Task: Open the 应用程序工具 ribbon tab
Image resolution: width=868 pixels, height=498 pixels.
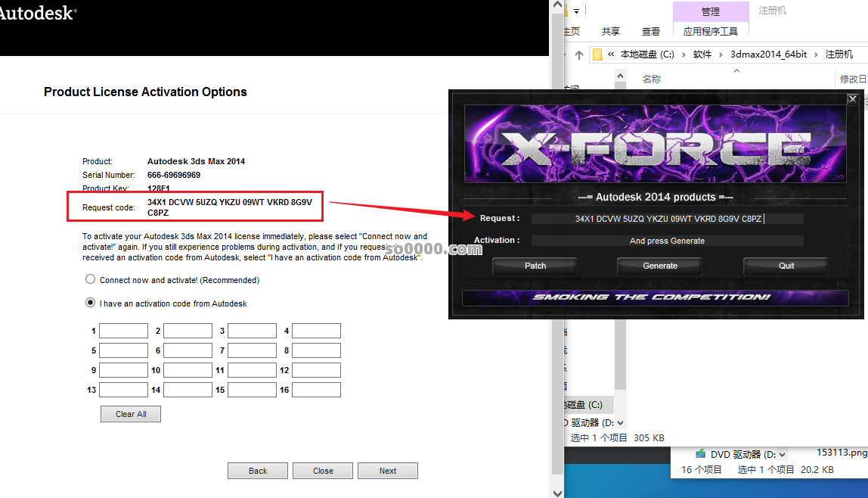Action: 710,31
